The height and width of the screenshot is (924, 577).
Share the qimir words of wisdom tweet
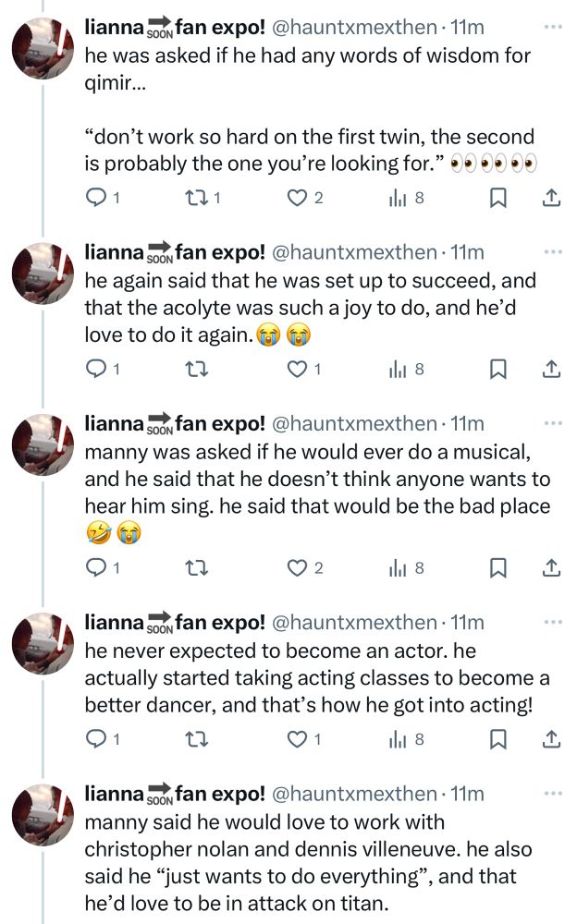(x=550, y=197)
